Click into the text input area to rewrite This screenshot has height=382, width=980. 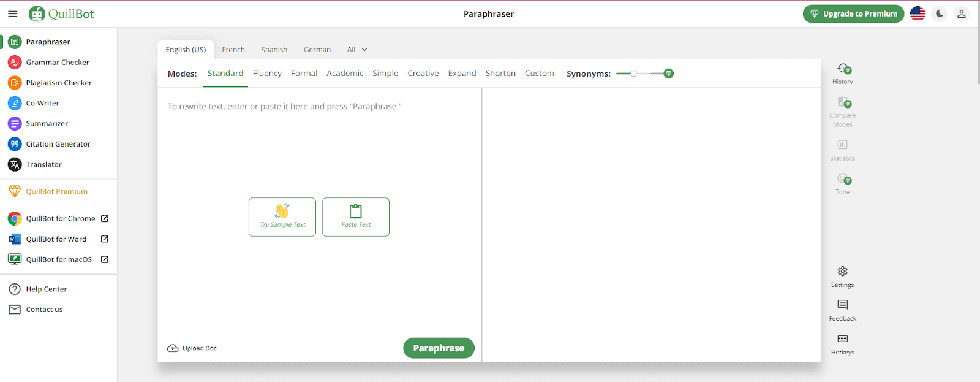[319, 212]
